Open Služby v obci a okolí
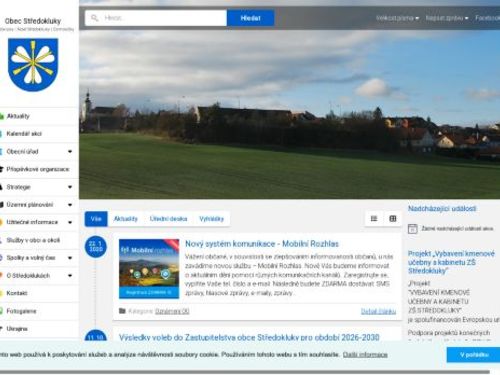The height and width of the screenshot is (375, 500). [x=33, y=240]
